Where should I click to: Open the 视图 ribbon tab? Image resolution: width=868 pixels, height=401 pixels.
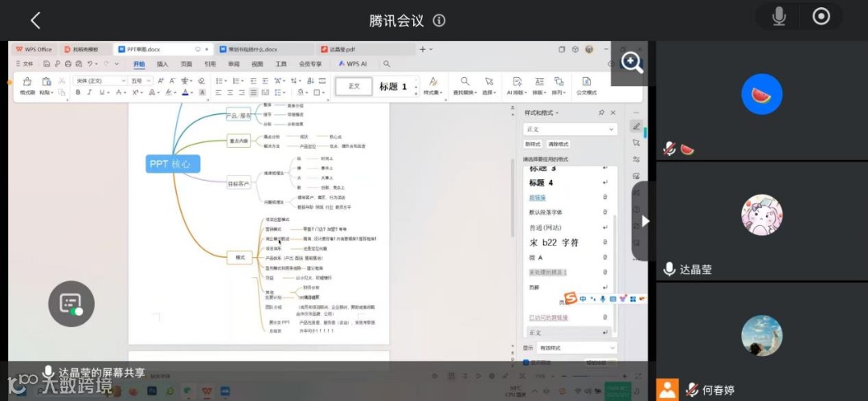coord(257,63)
